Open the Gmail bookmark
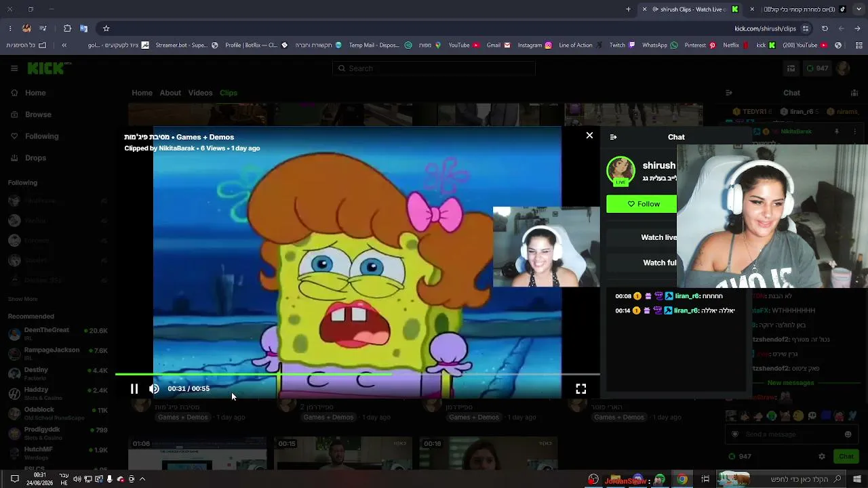This screenshot has height=488, width=868. click(498, 45)
